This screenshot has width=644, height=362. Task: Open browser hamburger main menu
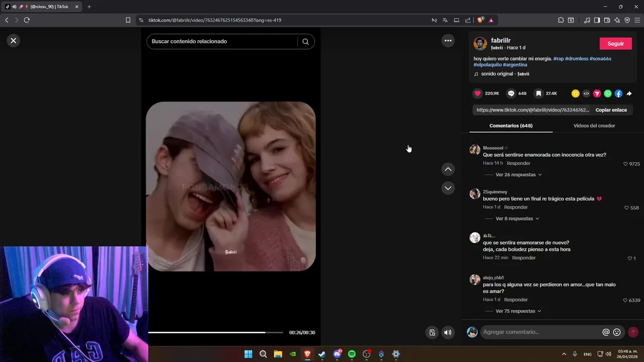pos(637,20)
